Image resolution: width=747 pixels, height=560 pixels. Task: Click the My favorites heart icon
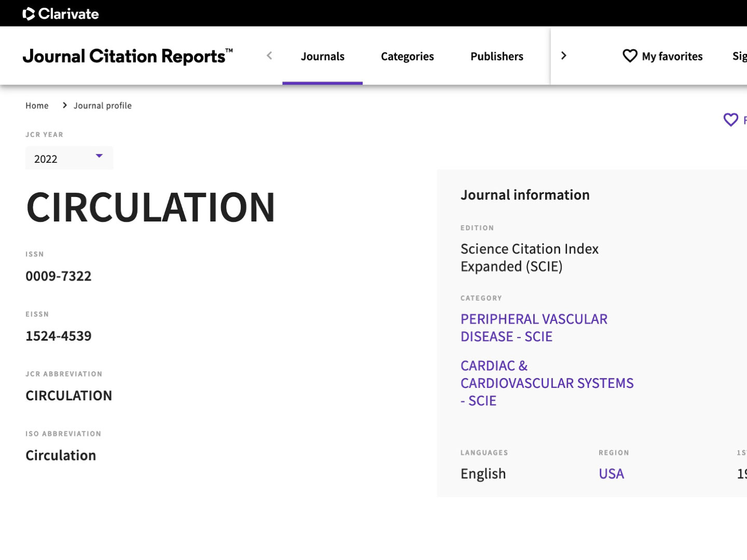[630, 56]
